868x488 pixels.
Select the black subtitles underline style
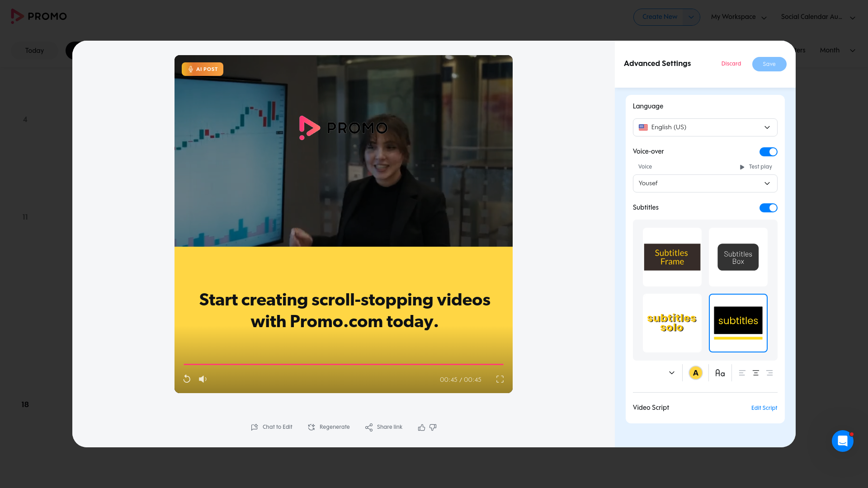(x=738, y=323)
